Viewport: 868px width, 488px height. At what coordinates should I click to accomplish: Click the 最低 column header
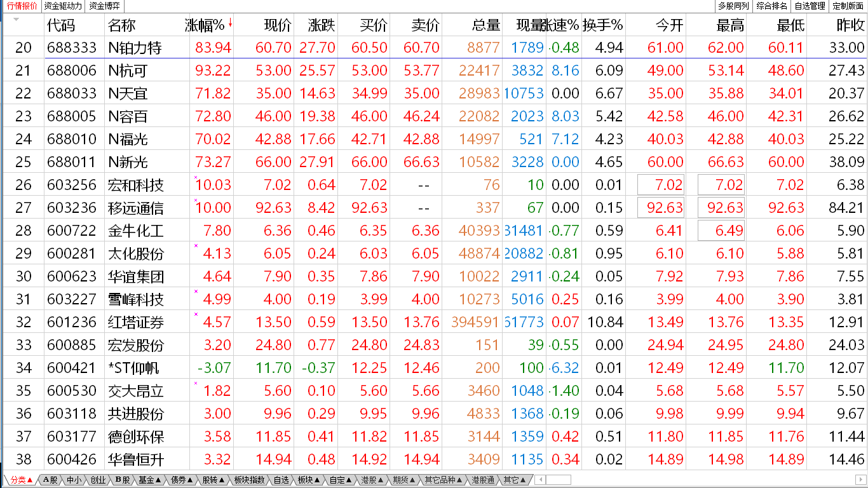[x=790, y=25]
